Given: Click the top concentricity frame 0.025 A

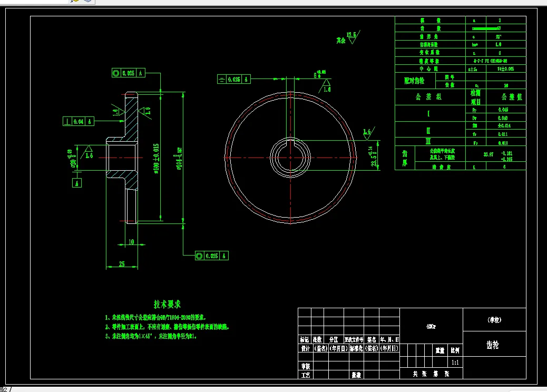Looking at the screenshot, I should (129, 73).
